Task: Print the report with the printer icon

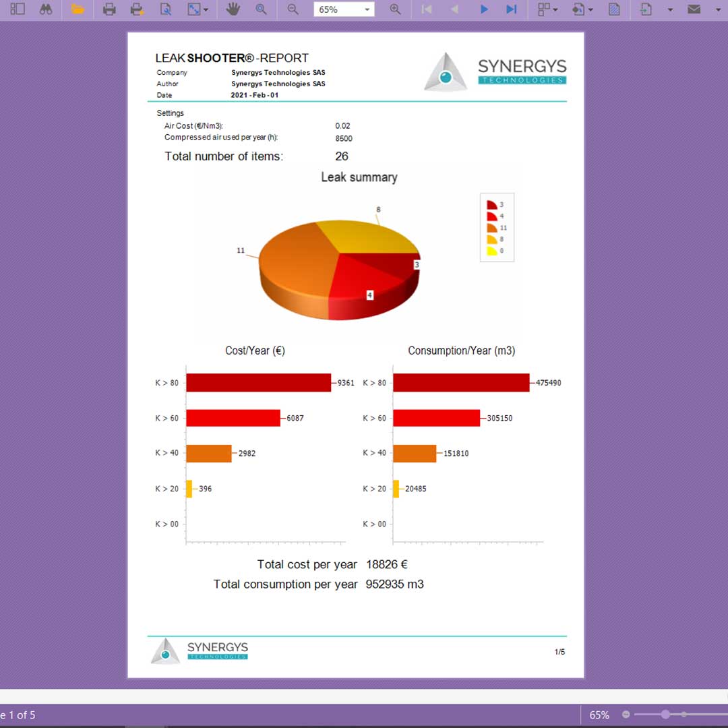Action: 109,9
